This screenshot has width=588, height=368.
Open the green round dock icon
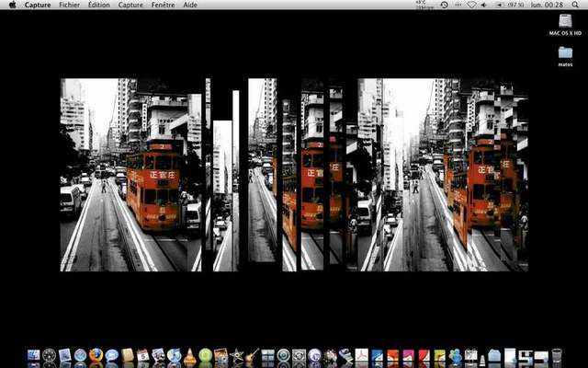coord(206,355)
